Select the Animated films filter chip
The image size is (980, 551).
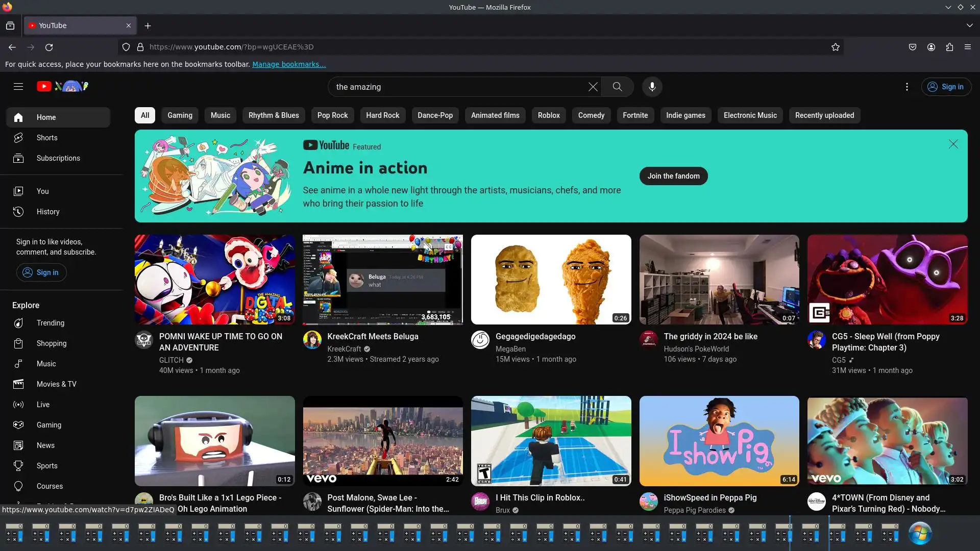click(x=495, y=115)
